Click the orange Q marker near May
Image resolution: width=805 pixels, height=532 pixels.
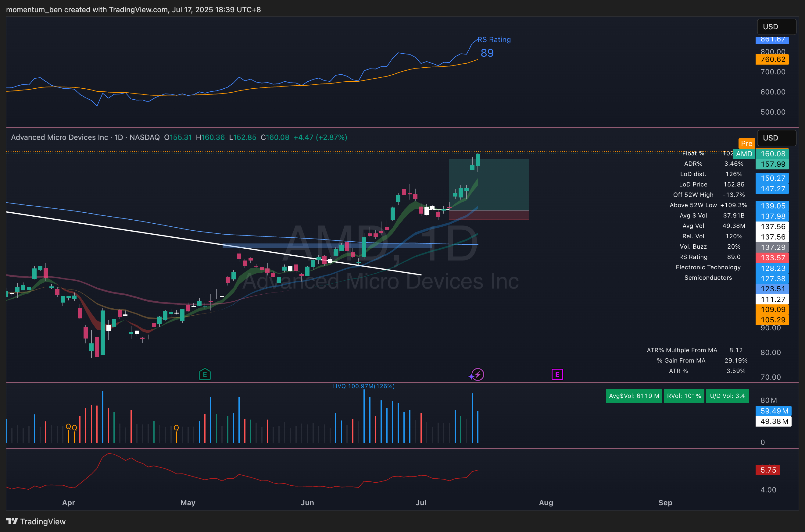pos(176,427)
